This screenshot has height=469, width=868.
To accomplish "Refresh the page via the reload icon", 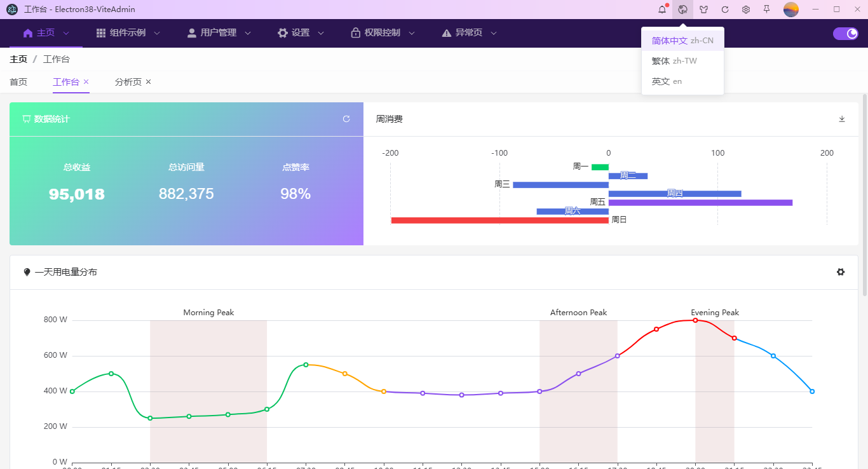I will click(724, 9).
